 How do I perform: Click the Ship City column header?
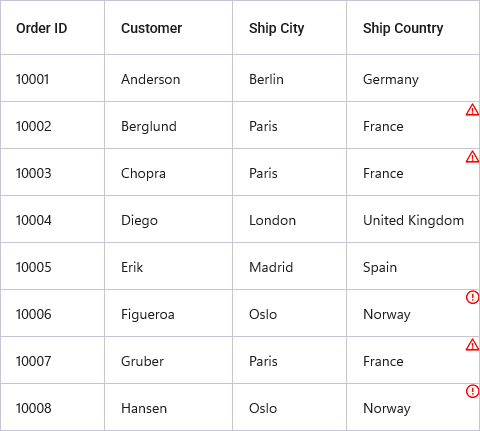click(x=289, y=27)
